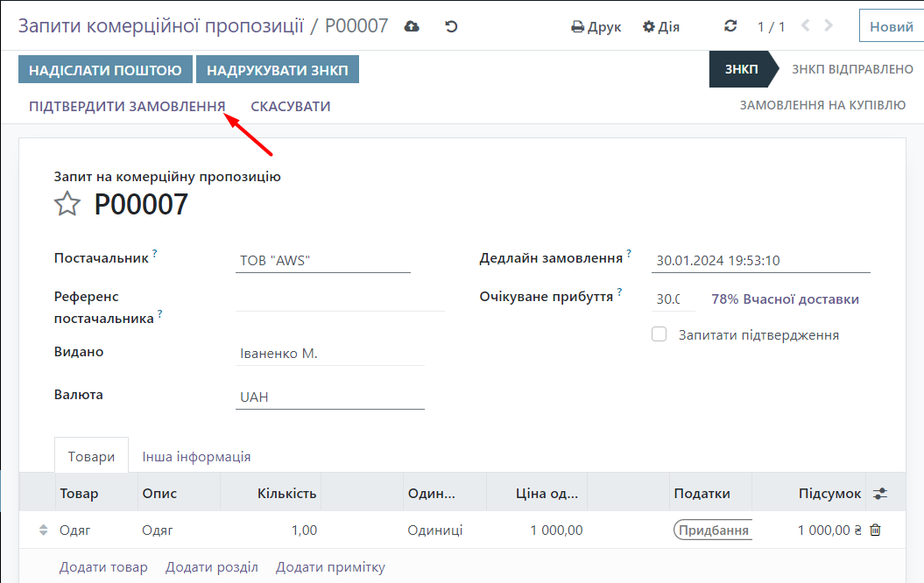Click the Дедлайн замовлення date field
This screenshot has height=583, width=924.
click(760, 260)
